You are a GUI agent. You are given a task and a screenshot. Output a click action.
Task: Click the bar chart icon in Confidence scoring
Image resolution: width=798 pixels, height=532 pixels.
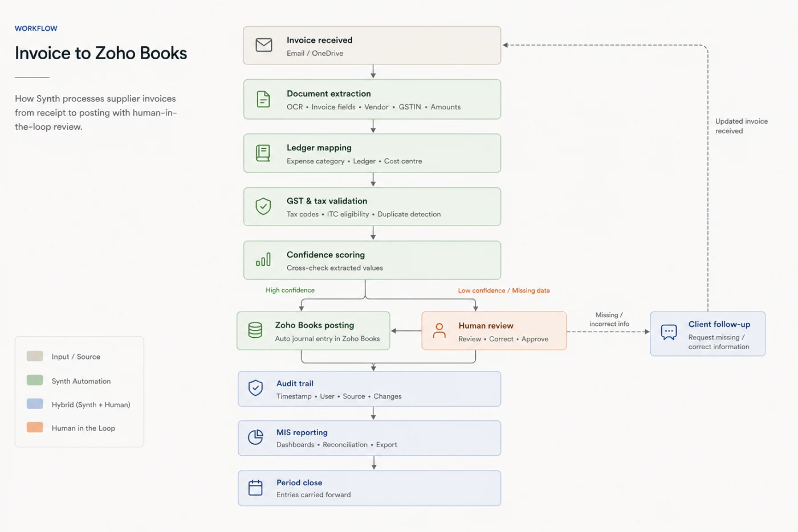tap(263, 260)
